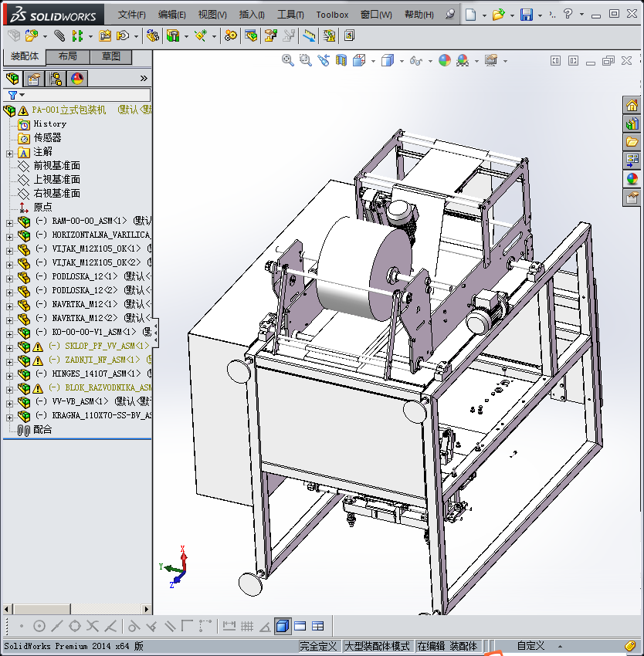Click the Save disk icon
Image resolution: width=644 pixels, height=656 pixels.
527,15
